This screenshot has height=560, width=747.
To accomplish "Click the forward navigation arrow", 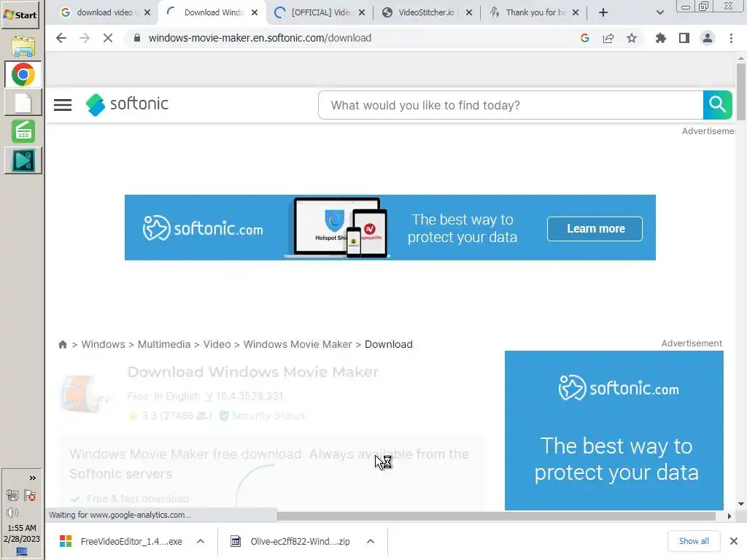I will pyautogui.click(x=85, y=38).
